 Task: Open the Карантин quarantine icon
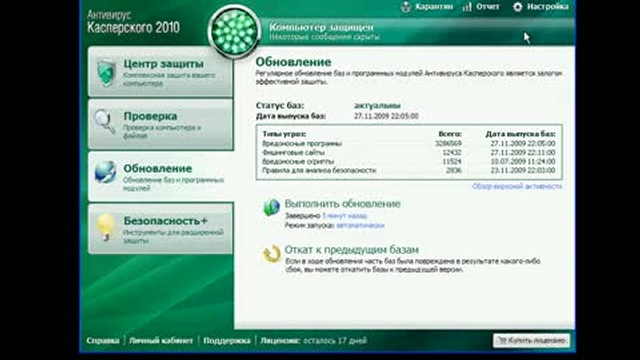[x=406, y=7]
